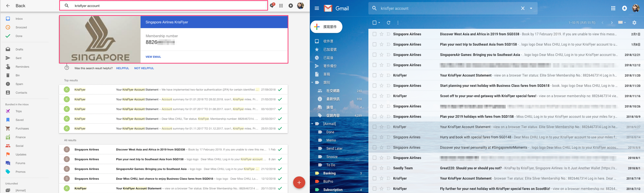Open Gmail main menu hamburger
644x193 pixels.
point(317,8)
